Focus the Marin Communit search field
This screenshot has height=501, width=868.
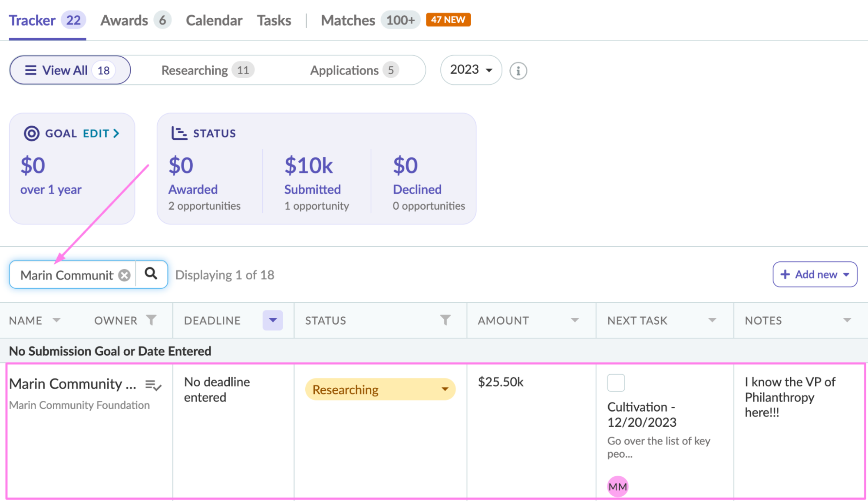pos(66,275)
